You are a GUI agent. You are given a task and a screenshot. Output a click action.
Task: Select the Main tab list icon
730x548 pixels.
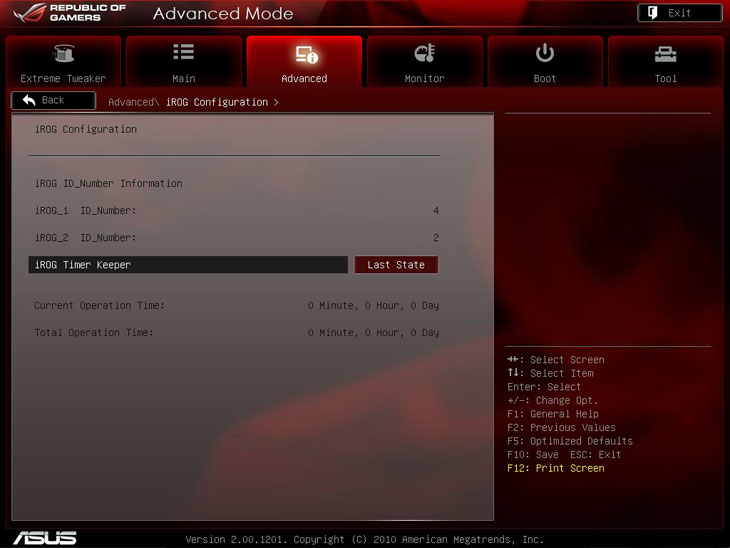pyautogui.click(x=183, y=53)
